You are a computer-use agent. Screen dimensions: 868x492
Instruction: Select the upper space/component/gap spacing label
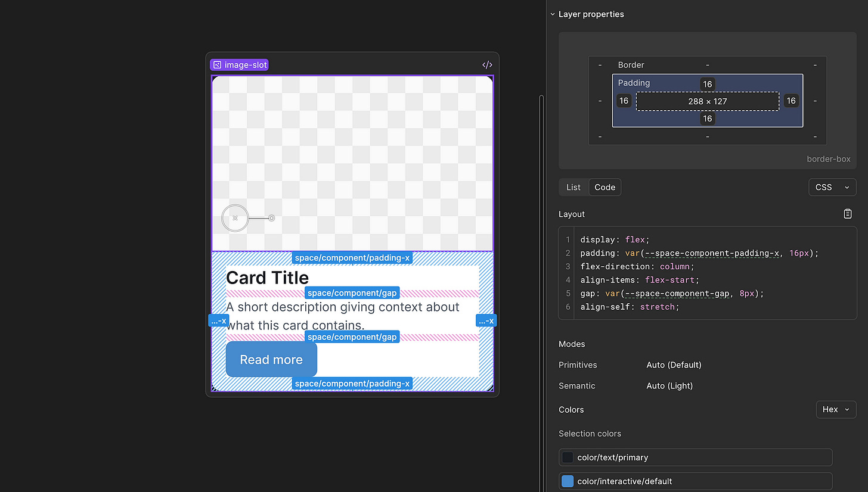[352, 292]
